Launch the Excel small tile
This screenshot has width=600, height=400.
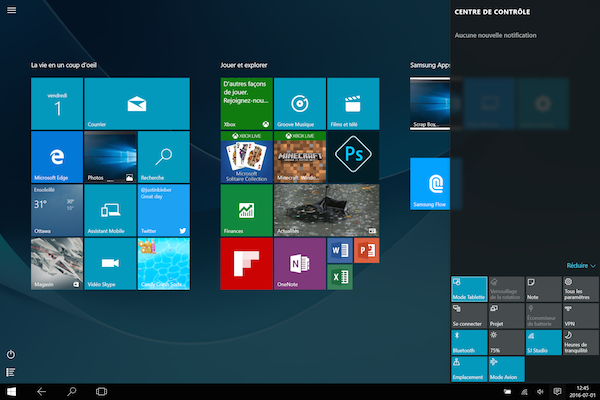[x=340, y=277]
